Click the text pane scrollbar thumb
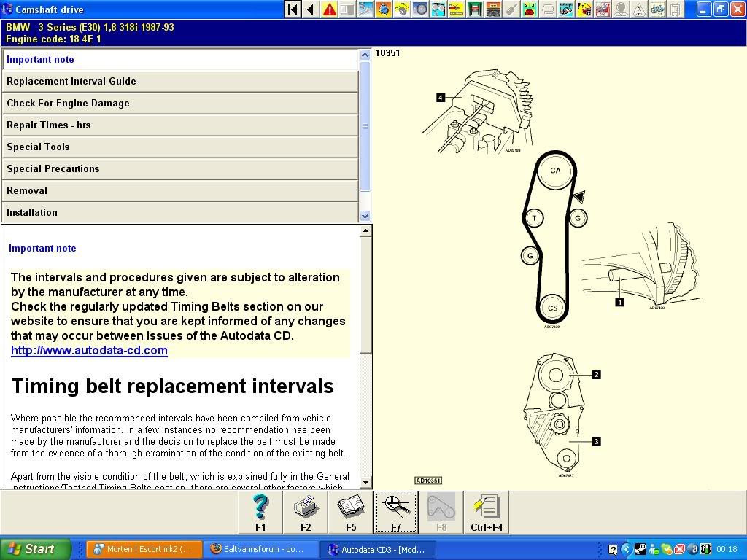Viewport: 747px width, 560px height. point(365,295)
